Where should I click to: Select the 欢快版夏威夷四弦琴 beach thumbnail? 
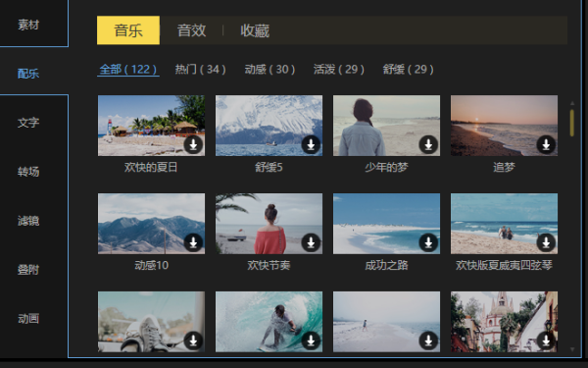point(504,224)
